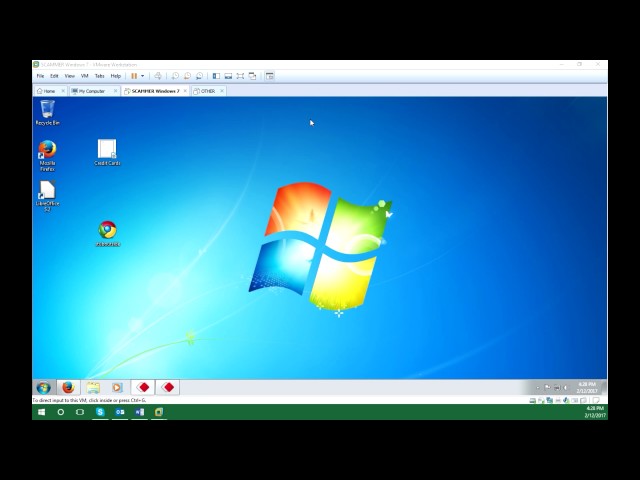This screenshot has width=640, height=480.
Task: Open the Help menu in VMware
Action: click(116, 76)
